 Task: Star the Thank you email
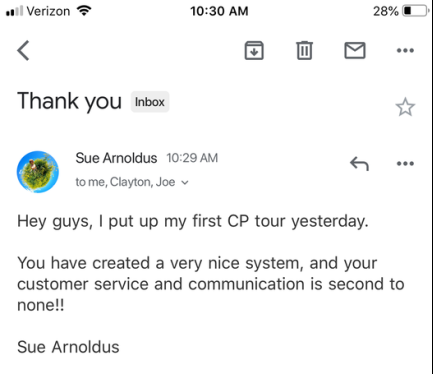(x=405, y=107)
